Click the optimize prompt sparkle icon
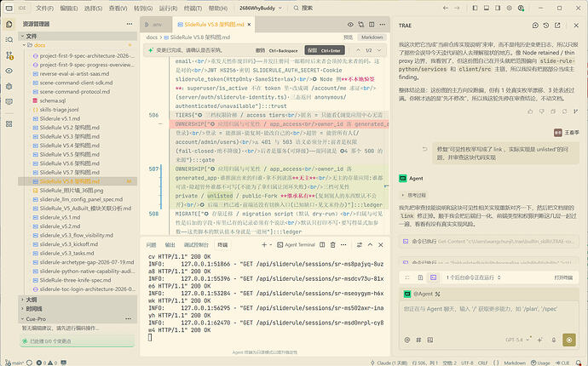This screenshot has height=366, width=588. click(539, 340)
